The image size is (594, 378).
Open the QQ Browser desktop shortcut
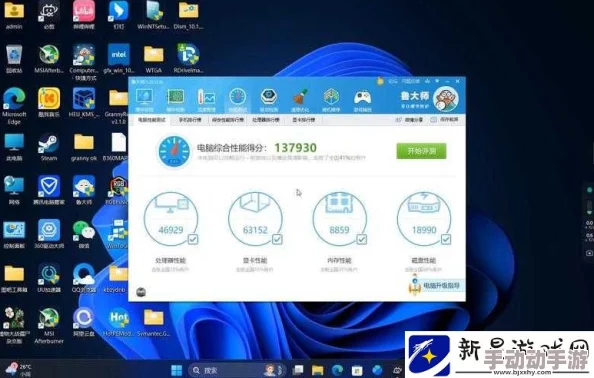click(84, 278)
